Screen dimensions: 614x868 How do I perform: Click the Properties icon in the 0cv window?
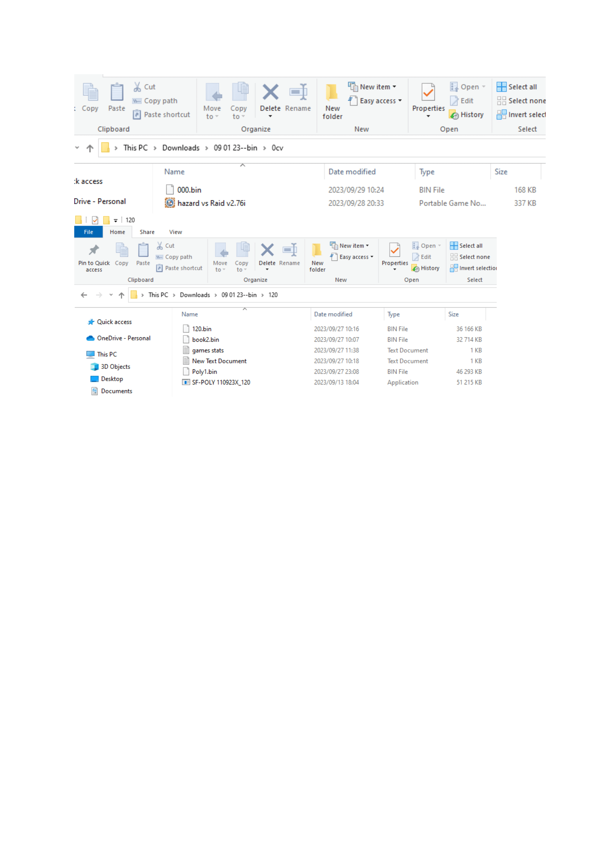tap(428, 92)
